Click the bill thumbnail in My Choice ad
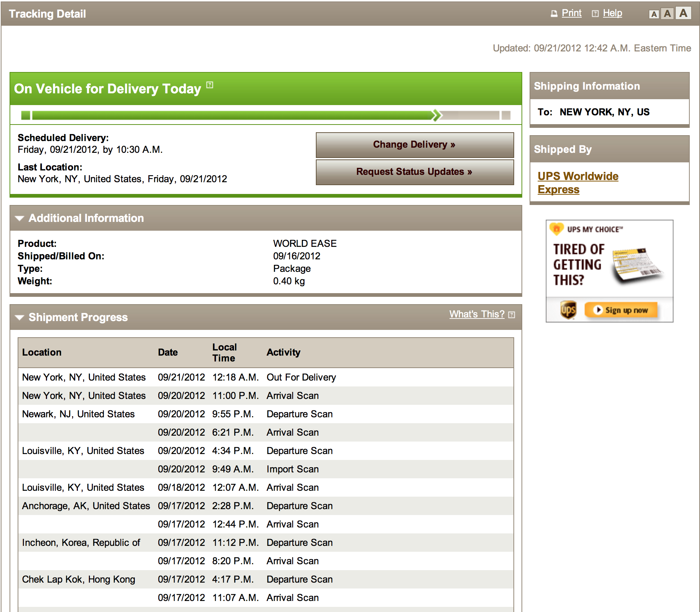Screen dimensions: 700x612 tap(638, 266)
